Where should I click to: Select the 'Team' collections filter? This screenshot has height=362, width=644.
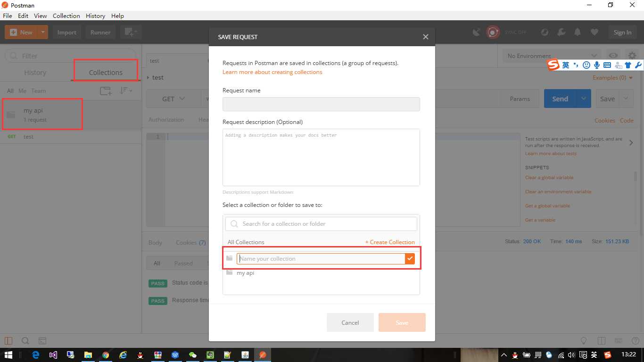pos(39,91)
